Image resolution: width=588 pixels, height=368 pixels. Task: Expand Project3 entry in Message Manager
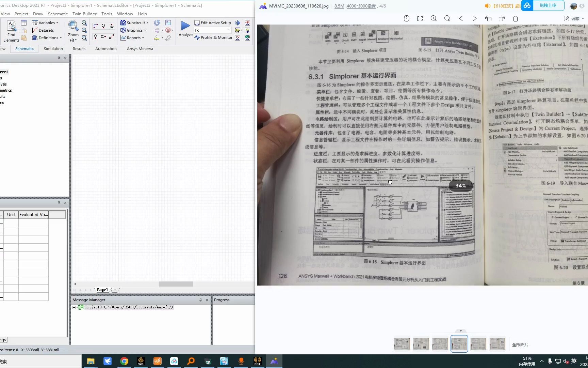74,307
